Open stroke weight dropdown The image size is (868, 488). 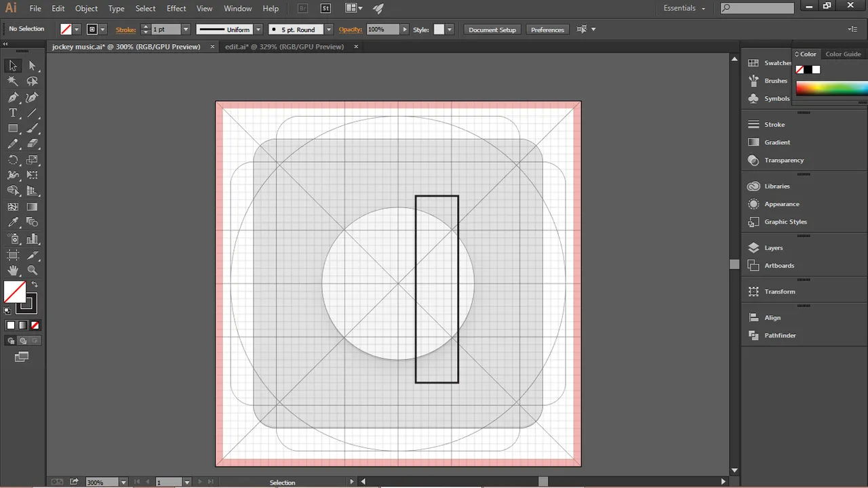[x=186, y=29]
